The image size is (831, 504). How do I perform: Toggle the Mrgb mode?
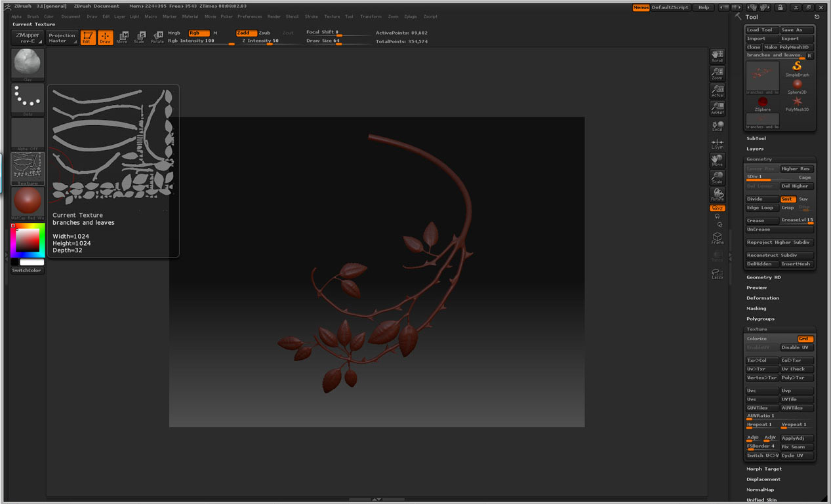click(174, 33)
